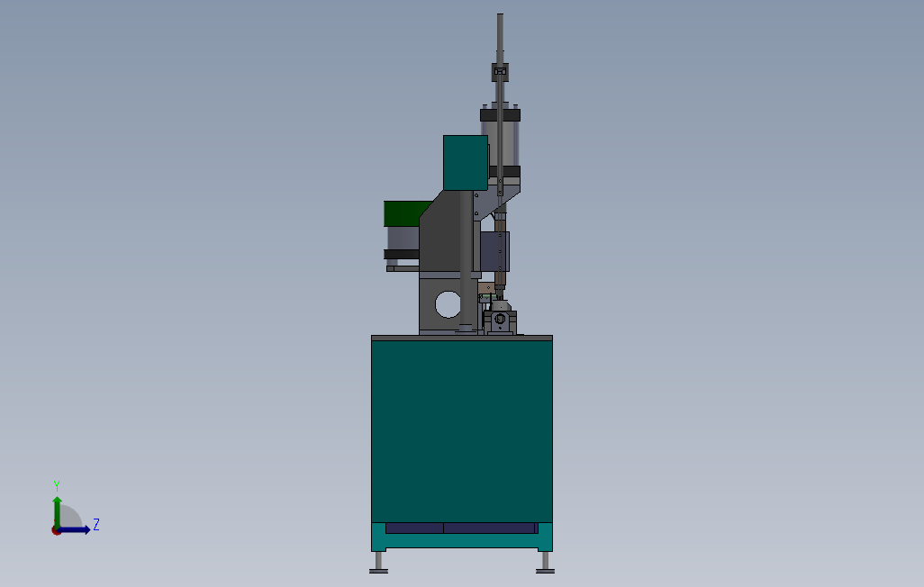Click the Z label on the triad
This screenshot has width=924, height=587.
click(96, 524)
